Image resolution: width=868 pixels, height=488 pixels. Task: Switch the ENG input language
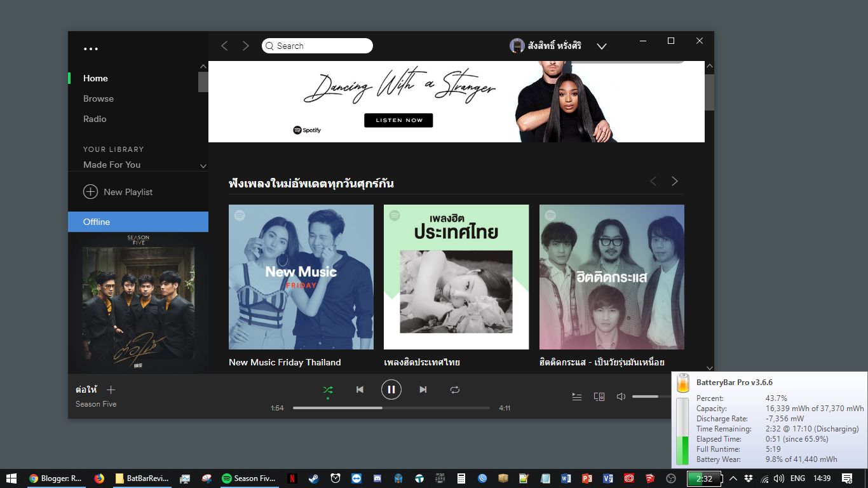[x=797, y=478]
